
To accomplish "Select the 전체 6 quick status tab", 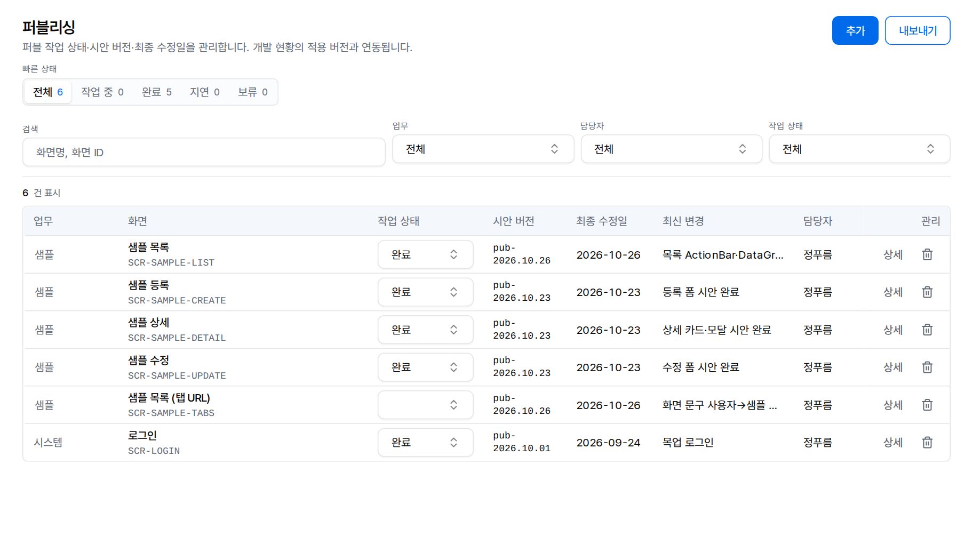I will (x=48, y=92).
